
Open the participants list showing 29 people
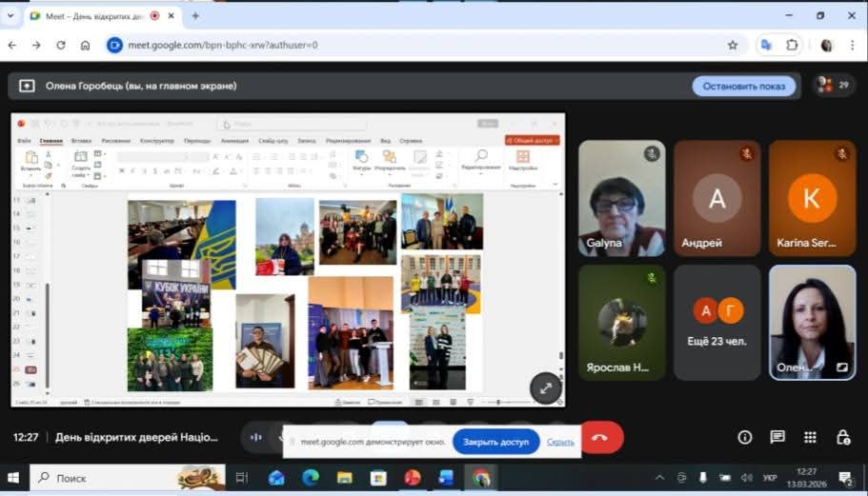(834, 86)
